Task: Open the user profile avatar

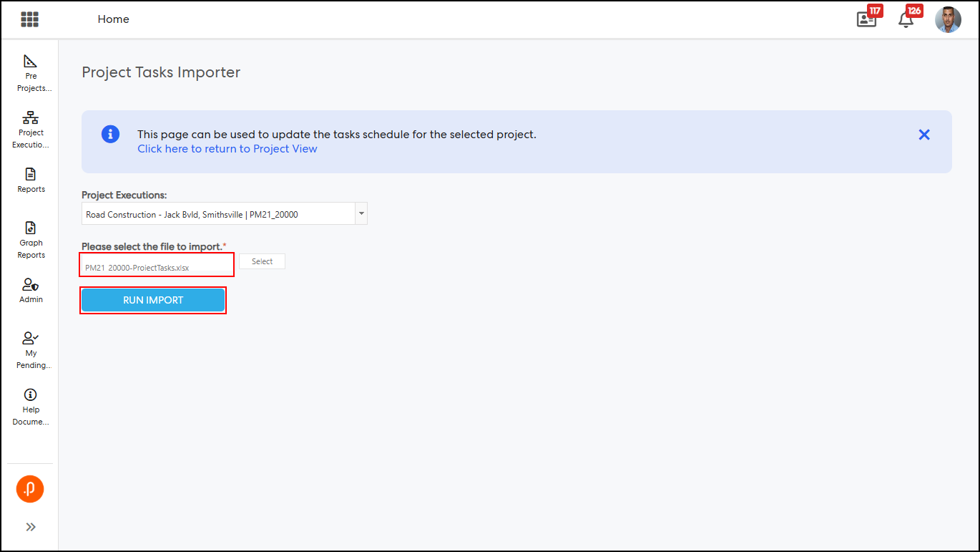Action: pyautogui.click(x=948, y=19)
